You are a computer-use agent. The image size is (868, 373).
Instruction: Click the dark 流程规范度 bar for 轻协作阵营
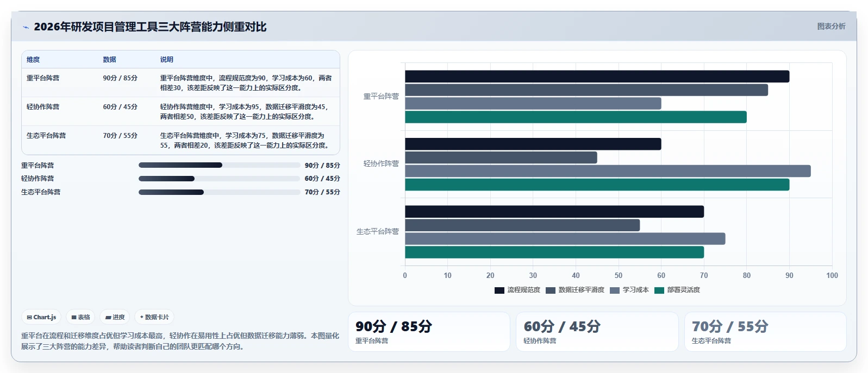click(533, 144)
